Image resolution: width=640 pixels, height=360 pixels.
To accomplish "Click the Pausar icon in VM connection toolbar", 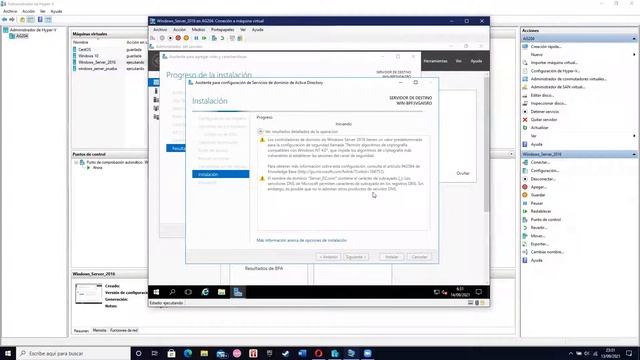I will click(196, 38).
